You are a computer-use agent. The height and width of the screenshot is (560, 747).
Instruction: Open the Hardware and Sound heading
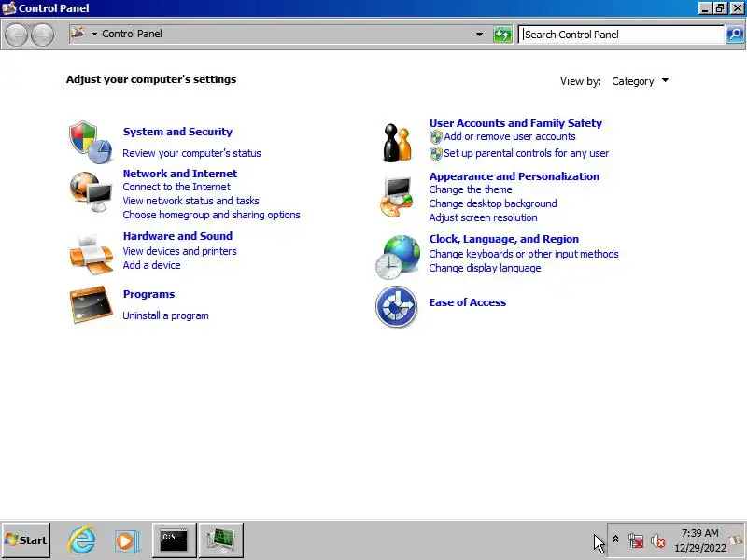177,236
